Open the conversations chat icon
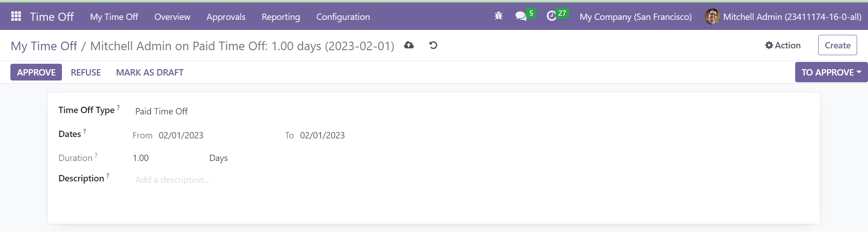 [x=521, y=16]
